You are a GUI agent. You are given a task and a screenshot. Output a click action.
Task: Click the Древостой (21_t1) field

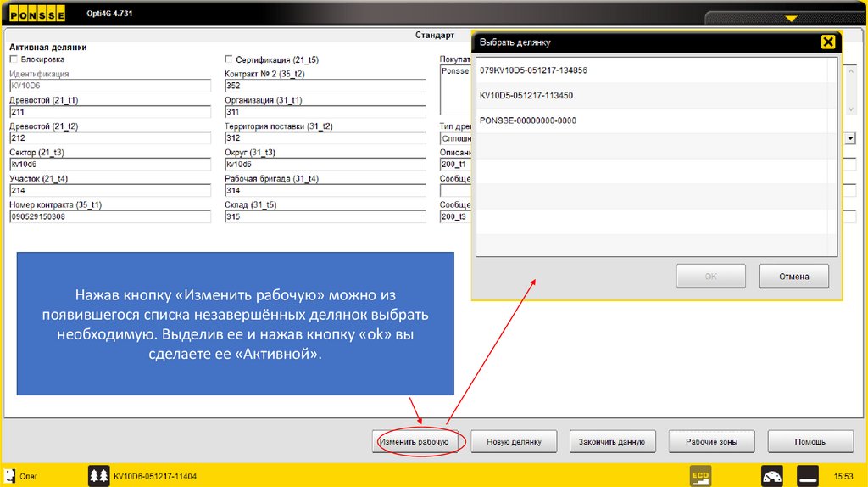110,111
